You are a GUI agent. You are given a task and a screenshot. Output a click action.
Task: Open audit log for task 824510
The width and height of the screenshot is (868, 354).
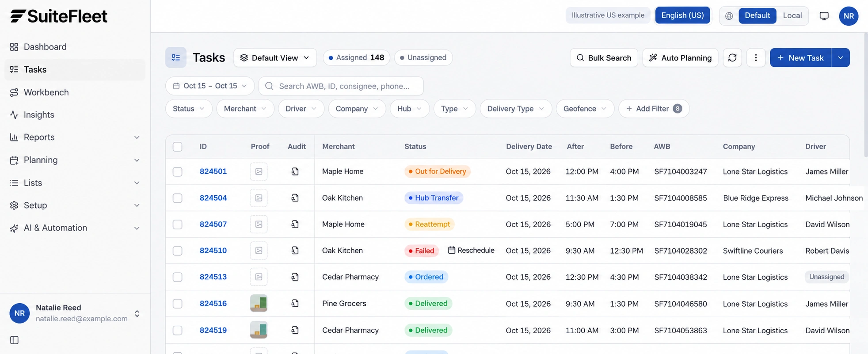295,251
